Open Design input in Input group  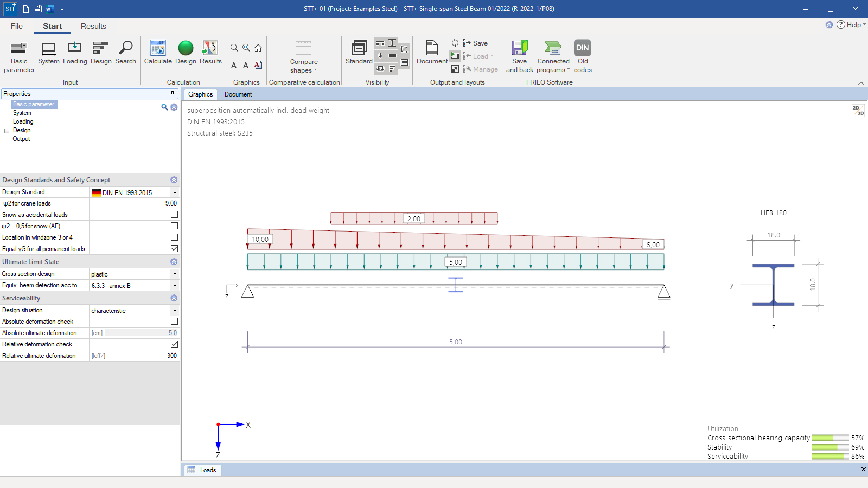tap(101, 53)
